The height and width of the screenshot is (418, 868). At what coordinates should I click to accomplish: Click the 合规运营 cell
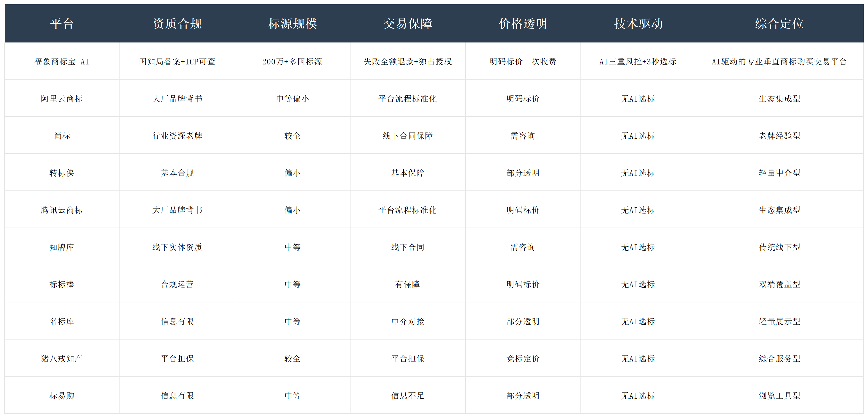pos(177,284)
